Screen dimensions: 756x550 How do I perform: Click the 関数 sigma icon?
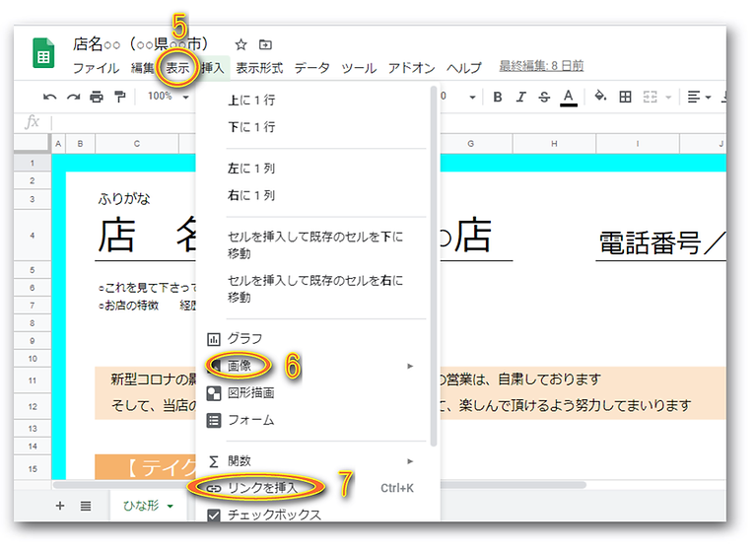tap(214, 462)
